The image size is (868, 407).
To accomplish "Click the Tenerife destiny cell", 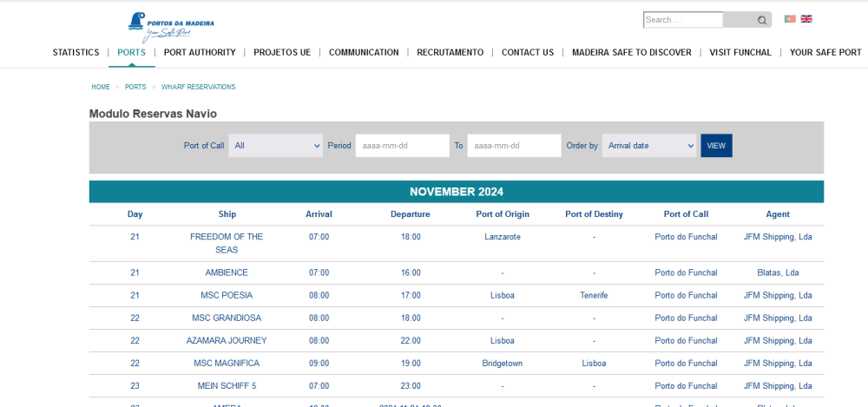I will pyautogui.click(x=594, y=296).
